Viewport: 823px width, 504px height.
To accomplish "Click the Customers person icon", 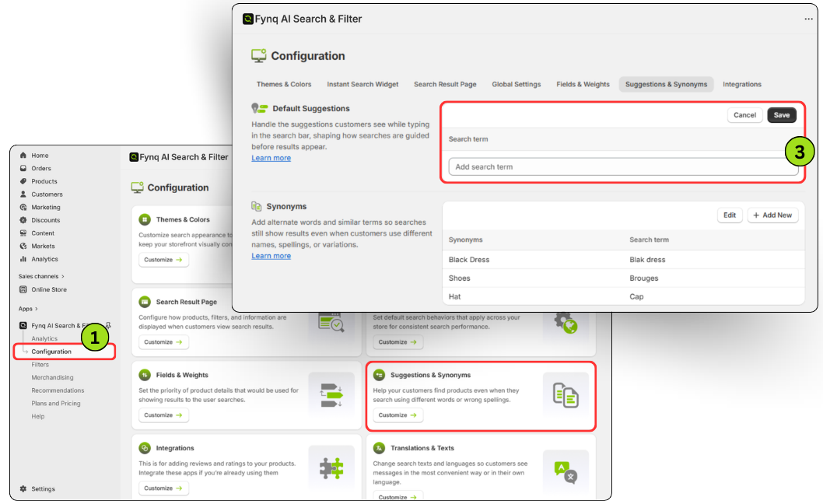I will pos(23,194).
